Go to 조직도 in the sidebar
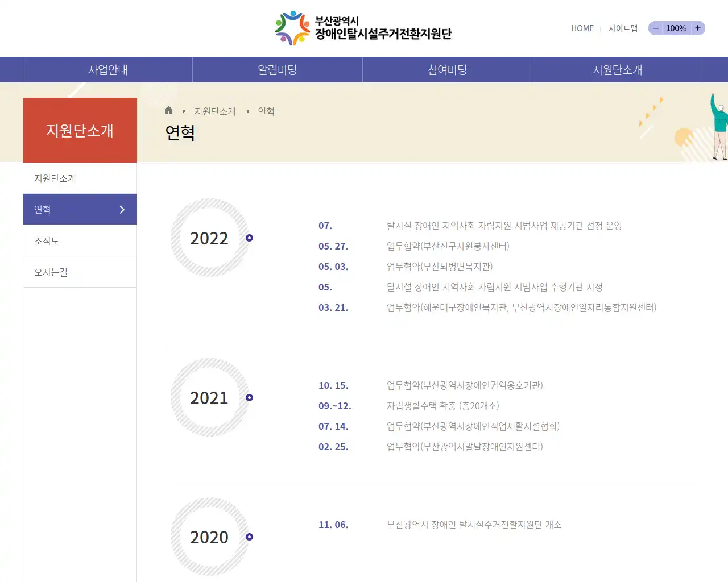The width and height of the screenshot is (728, 582). point(80,240)
